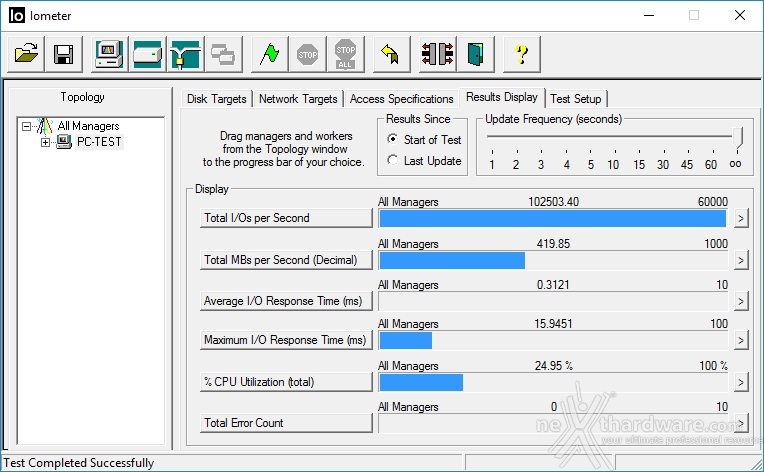Click the 24.95 % CPU value
This screenshot has width=764, height=472.
pos(554,366)
